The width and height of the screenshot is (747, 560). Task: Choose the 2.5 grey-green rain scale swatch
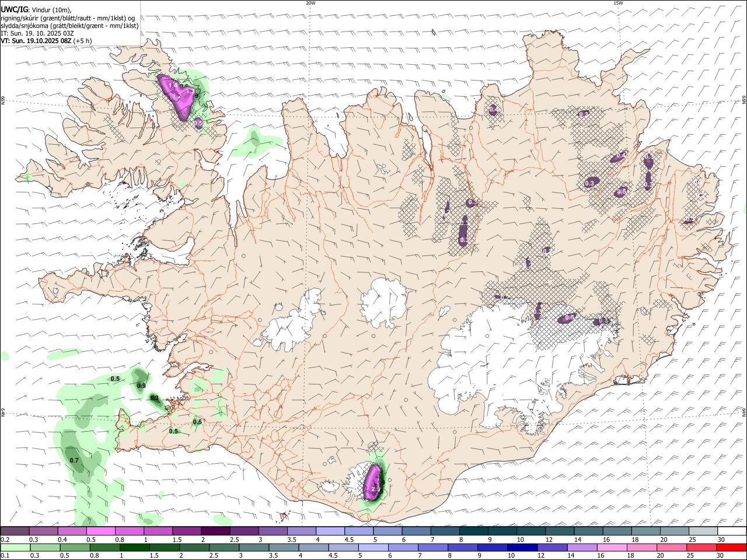[x=224, y=548]
